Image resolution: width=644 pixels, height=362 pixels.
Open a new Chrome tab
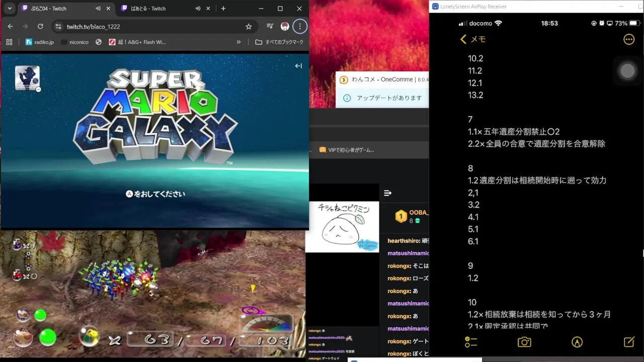[x=223, y=9]
